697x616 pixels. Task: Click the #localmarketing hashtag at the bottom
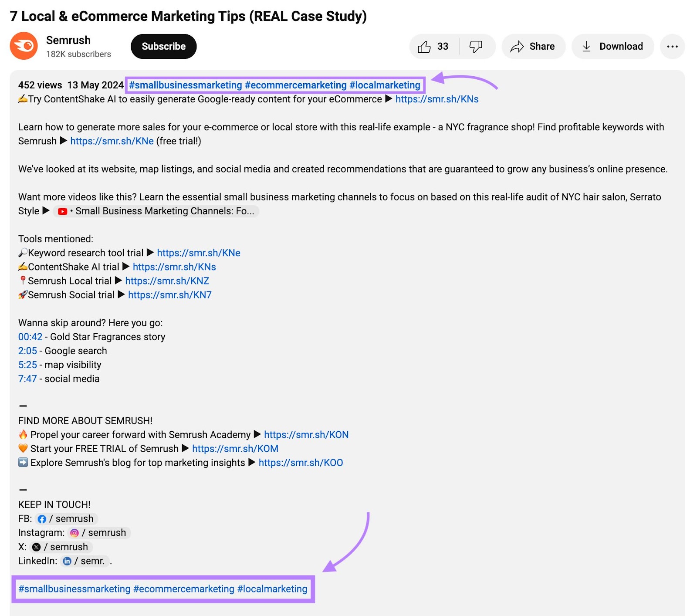pos(272,589)
